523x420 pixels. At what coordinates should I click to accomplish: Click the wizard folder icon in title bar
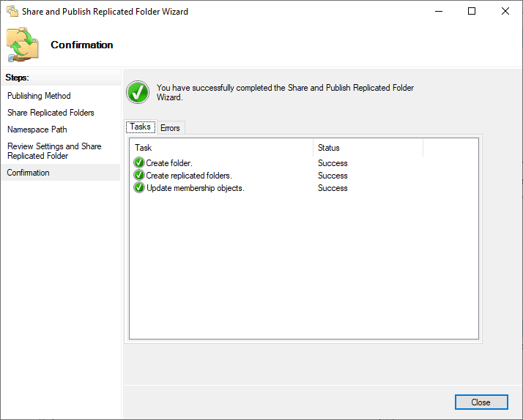[x=12, y=11]
